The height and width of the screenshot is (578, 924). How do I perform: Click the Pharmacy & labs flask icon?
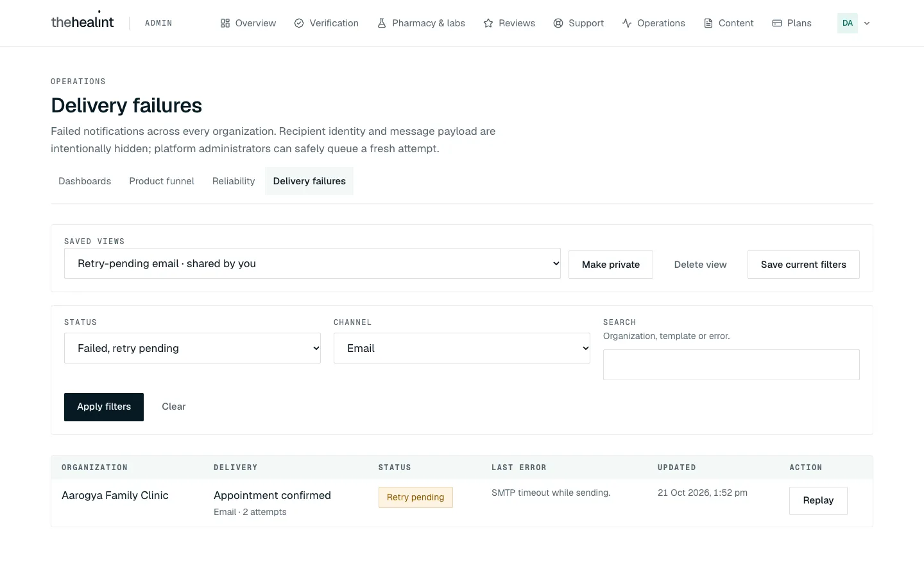(x=382, y=23)
